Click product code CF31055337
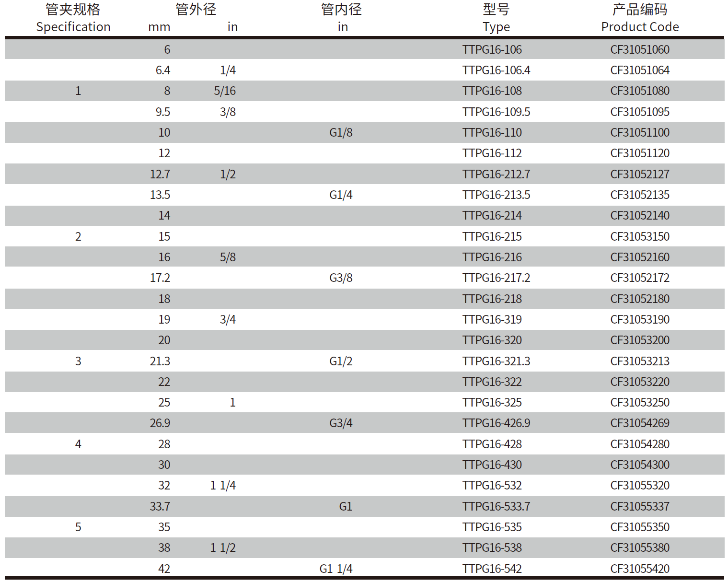The image size is (728, 582). (x=640, y=506)
